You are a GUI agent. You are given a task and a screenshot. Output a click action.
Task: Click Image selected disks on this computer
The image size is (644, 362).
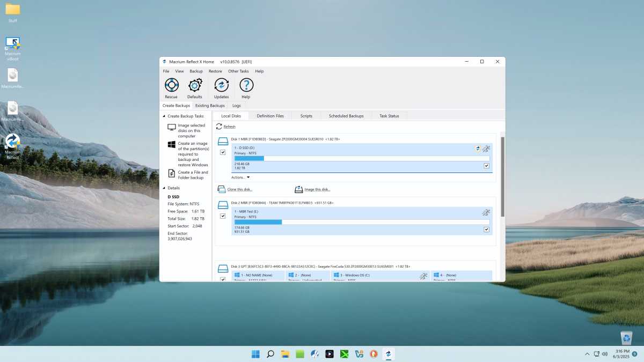[x=192, y=131]
